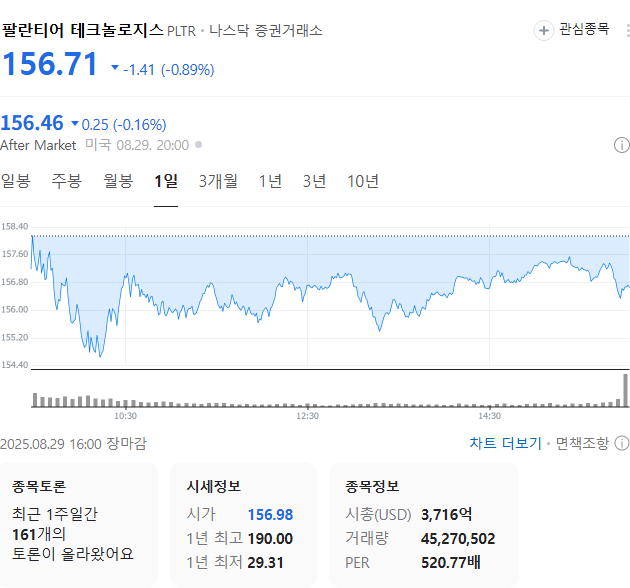Open the 시세정보 card
Image resolution: width=630 pixels, height=588 pixels.
point(243,524)
